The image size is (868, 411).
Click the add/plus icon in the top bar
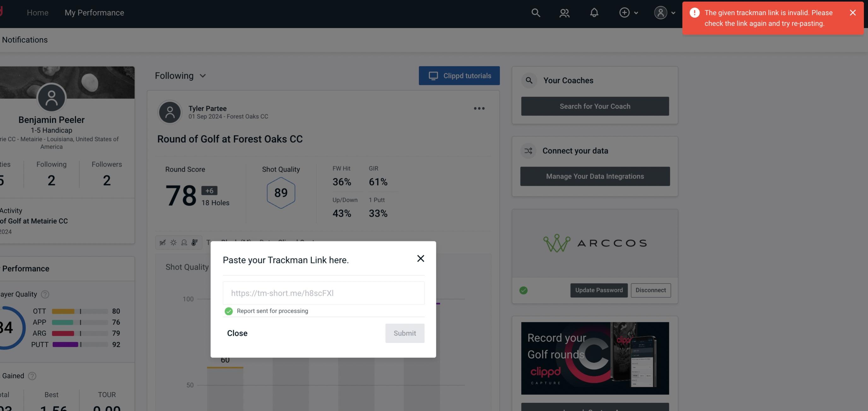[x=625, y=12]
